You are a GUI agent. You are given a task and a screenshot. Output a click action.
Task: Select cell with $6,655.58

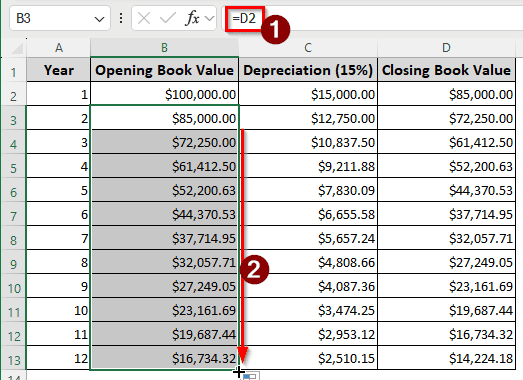308,214
